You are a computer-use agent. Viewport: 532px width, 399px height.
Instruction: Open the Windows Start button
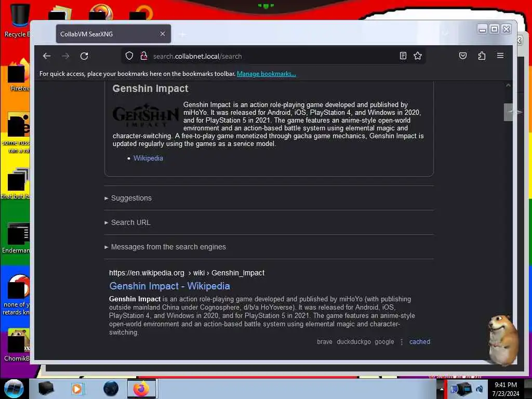[14, 389]
